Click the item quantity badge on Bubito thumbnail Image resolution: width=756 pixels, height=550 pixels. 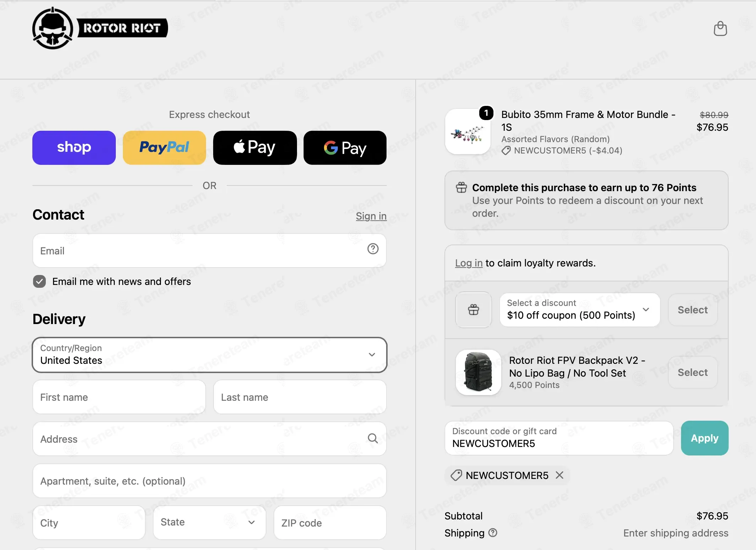(486, 113)
